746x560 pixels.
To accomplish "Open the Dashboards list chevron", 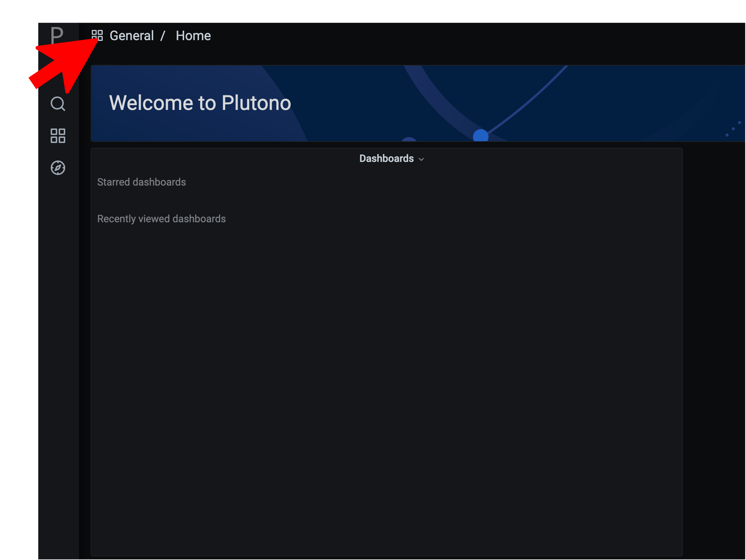I will [421, 159].
